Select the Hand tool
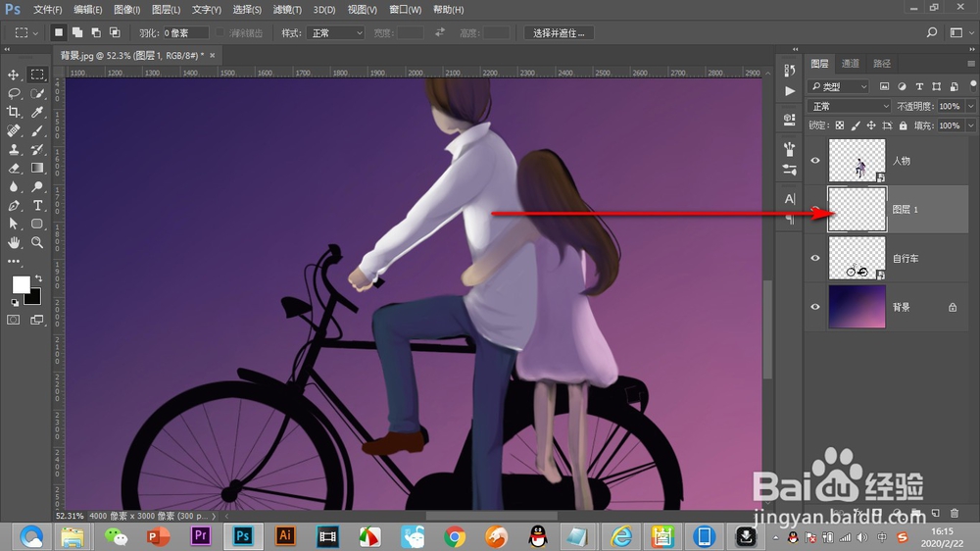This screenshot has height=551, width=980. [13, 243]
